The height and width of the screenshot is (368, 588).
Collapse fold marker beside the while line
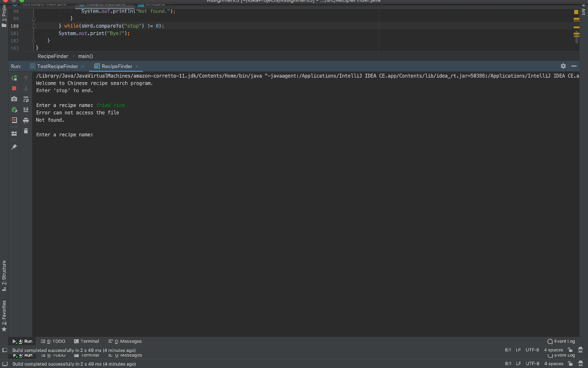[34, 26]
